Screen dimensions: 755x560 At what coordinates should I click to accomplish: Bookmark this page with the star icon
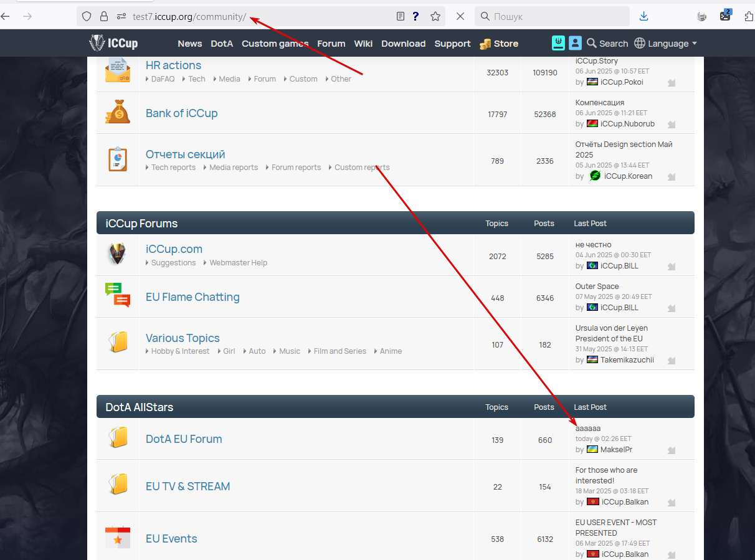coord(435,16)
